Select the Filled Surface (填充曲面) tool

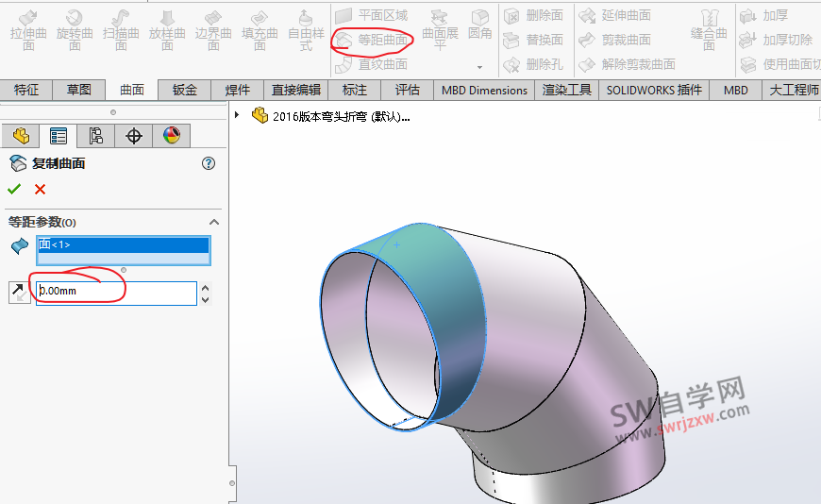tap(260, 31)
